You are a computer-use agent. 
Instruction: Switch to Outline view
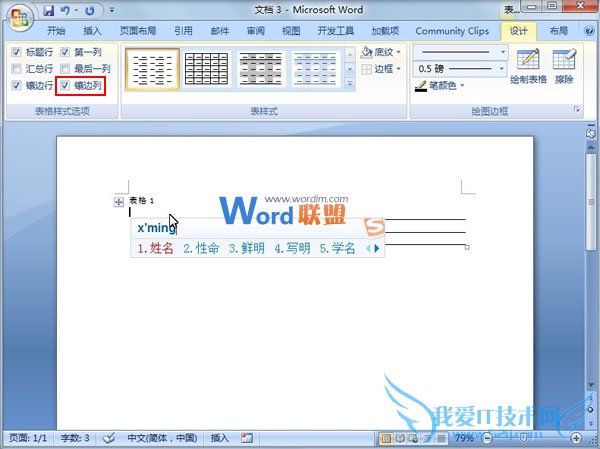click(x=427, y=438)
